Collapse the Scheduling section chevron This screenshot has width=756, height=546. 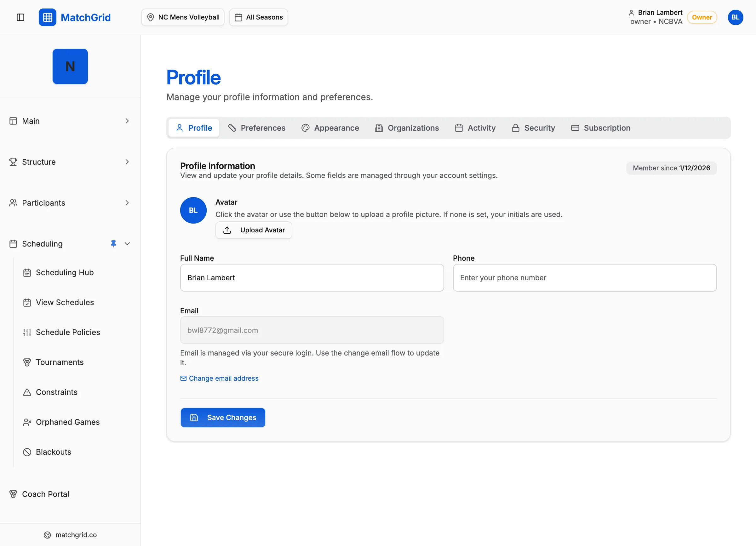[127, 243]
